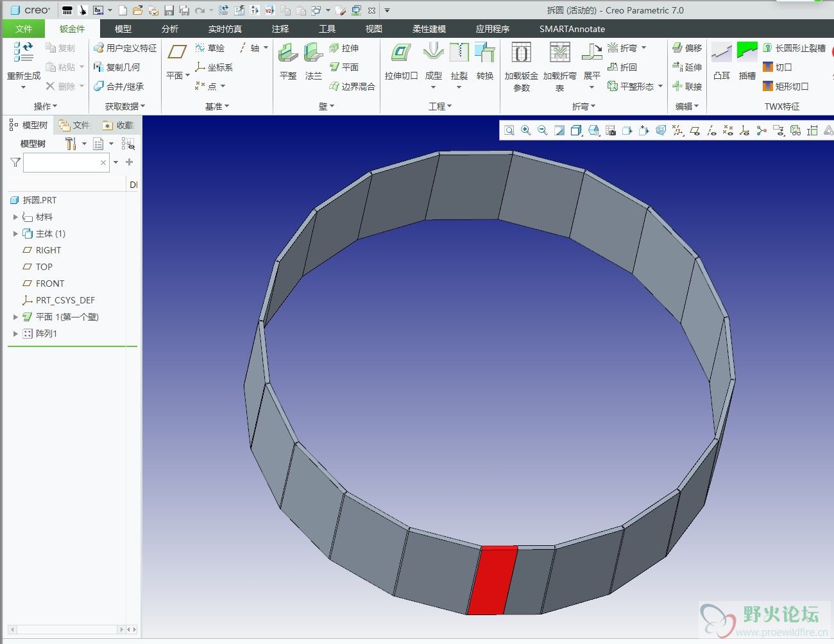The width and height of the screenshot is (834, 644).
Task: Click the 重新生成 regenerate icon
Action: coord(24,54)
